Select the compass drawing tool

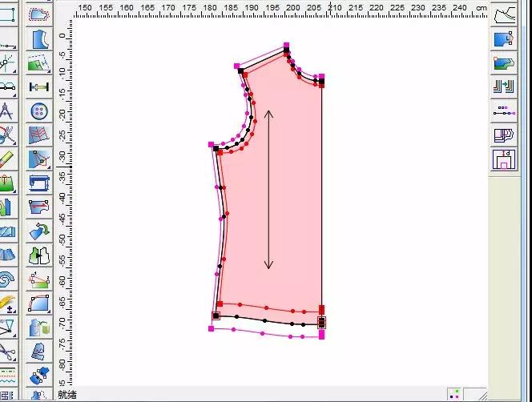pos(7,112)
